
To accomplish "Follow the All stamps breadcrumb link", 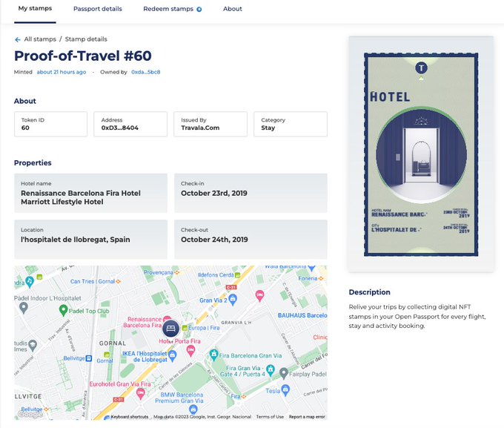I will pyautogui.click(x=40, y=39).
